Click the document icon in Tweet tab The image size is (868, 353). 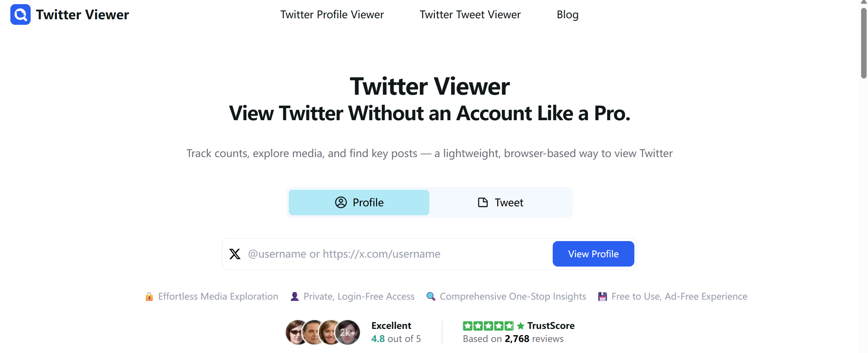tap(483, 203)
